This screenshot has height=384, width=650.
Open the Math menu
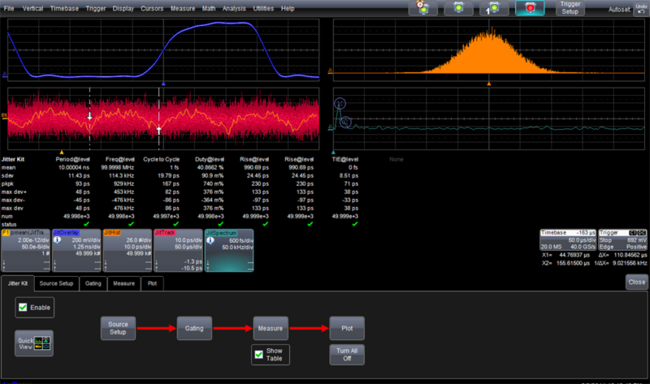tap(209, 8)
